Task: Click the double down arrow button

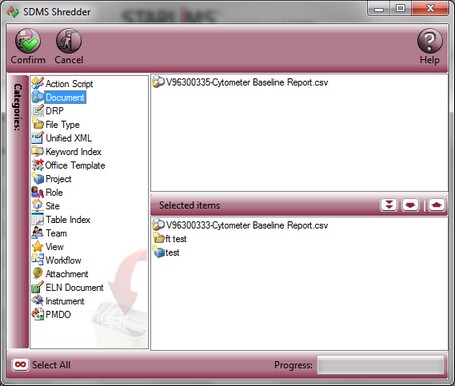Action: (x=389, y=205)
